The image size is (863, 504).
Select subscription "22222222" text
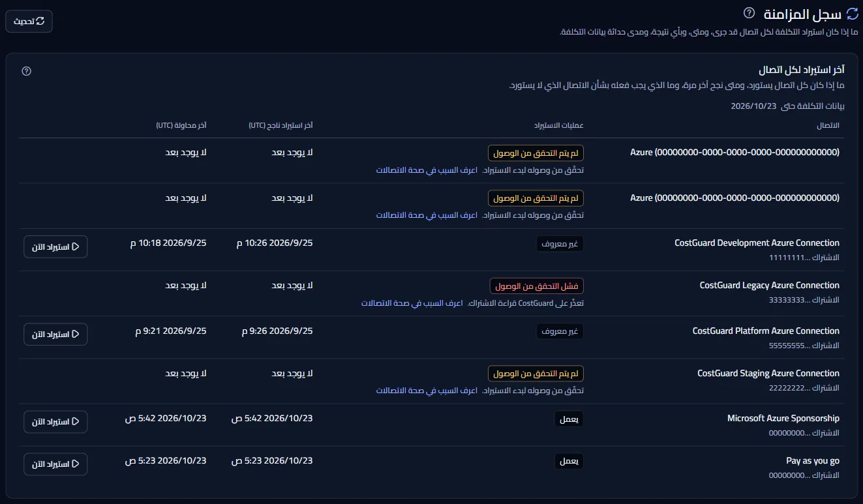[804, 388]
